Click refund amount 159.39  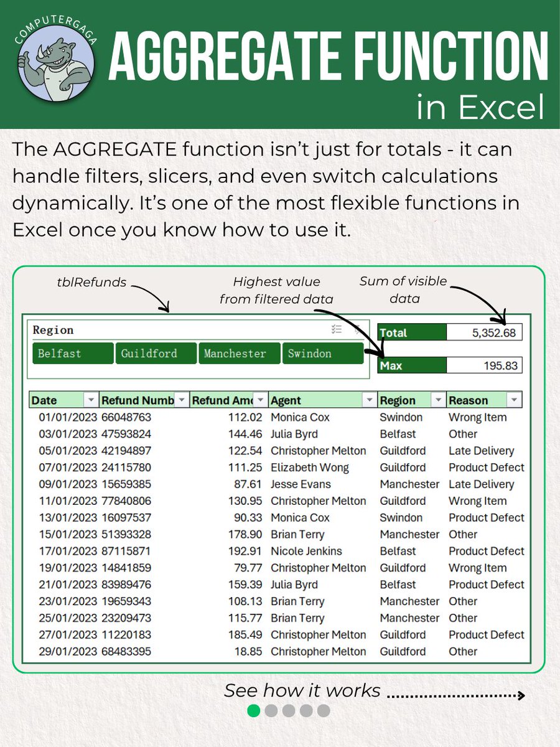[246, 585]
